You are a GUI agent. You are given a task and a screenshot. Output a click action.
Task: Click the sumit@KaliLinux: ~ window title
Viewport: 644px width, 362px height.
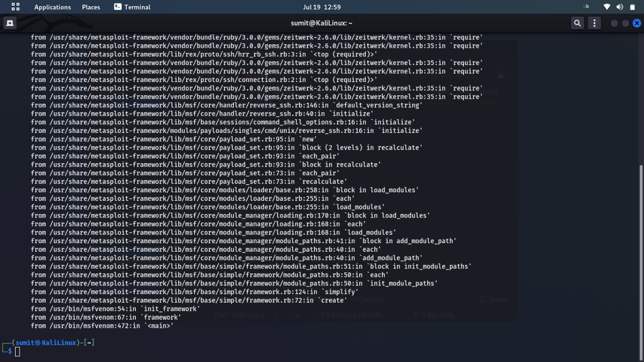pos(321,23)
